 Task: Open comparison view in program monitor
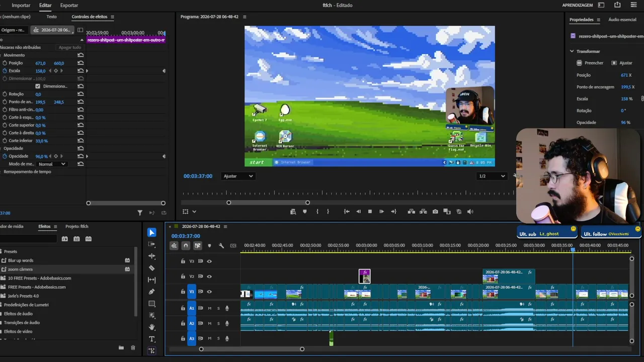pos(447,212)
